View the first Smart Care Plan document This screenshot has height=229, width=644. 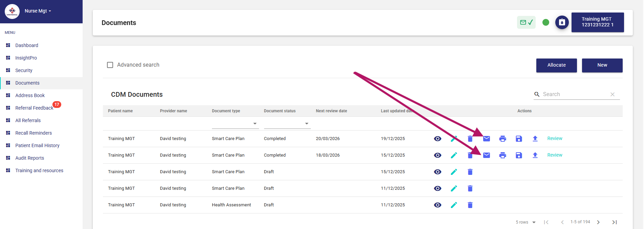[437, 139]
